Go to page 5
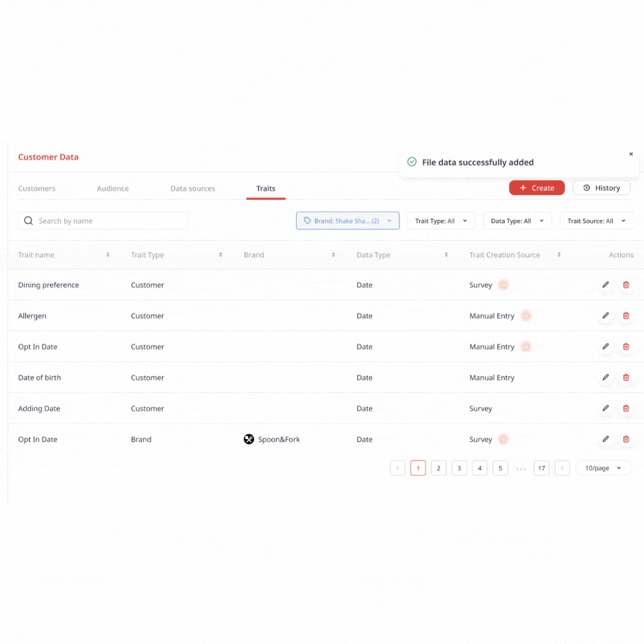Viewport: 644px width, 644px height. (500, 468)
